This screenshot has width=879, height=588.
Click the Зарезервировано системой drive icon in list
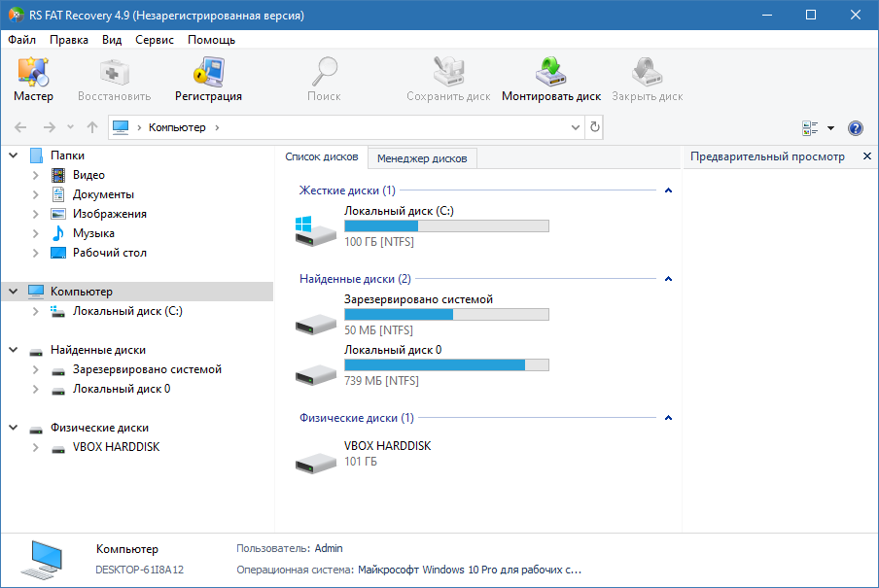coord(316,324)
